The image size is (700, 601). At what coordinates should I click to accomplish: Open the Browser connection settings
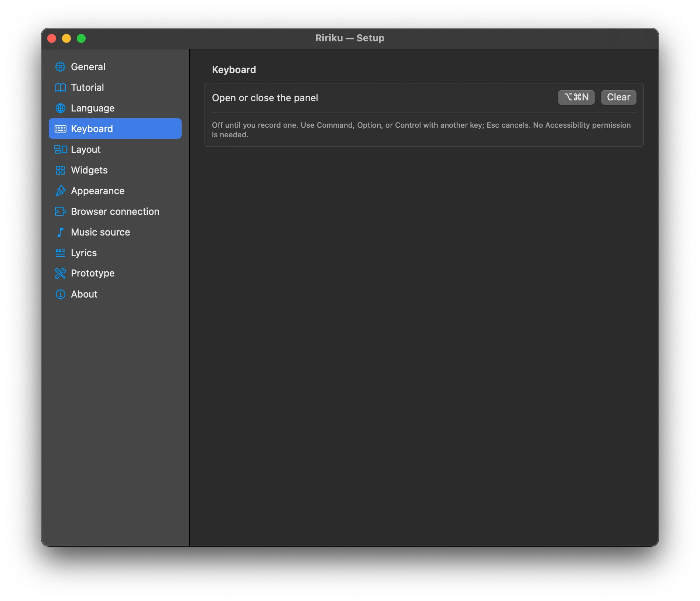tap(115, 212)
